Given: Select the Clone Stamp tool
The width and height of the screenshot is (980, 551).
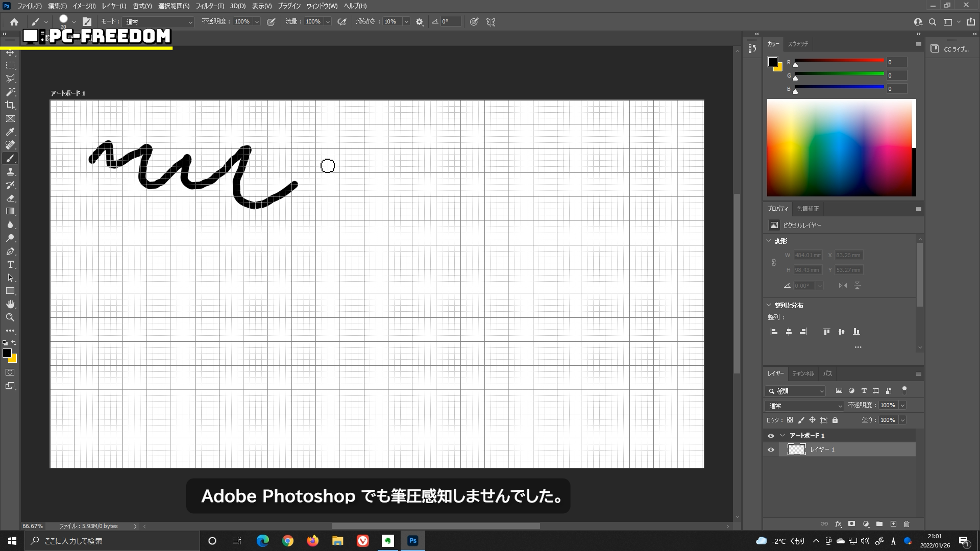Looking at the screenshot, I should [10, 172].
